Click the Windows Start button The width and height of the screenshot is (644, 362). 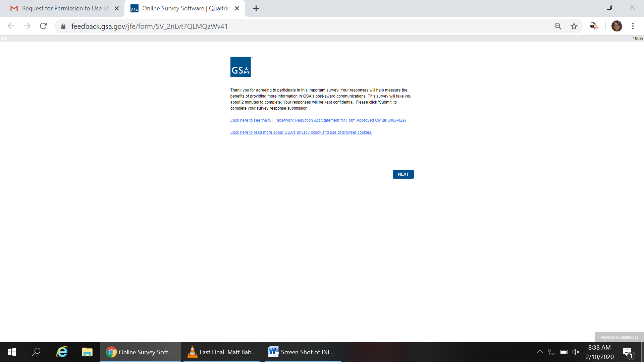pyautogui.click(x=12, y=352)
